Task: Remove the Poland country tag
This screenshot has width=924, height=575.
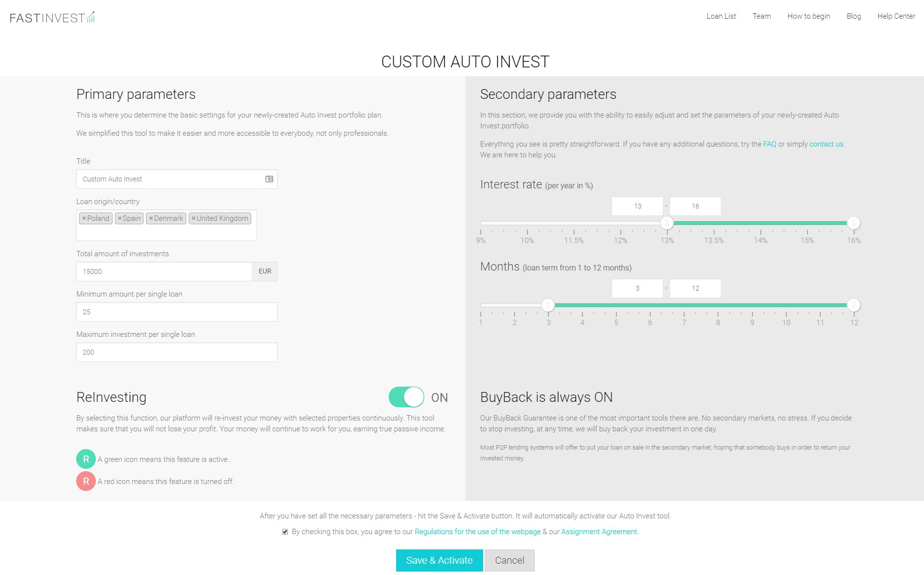Action: 84,218
